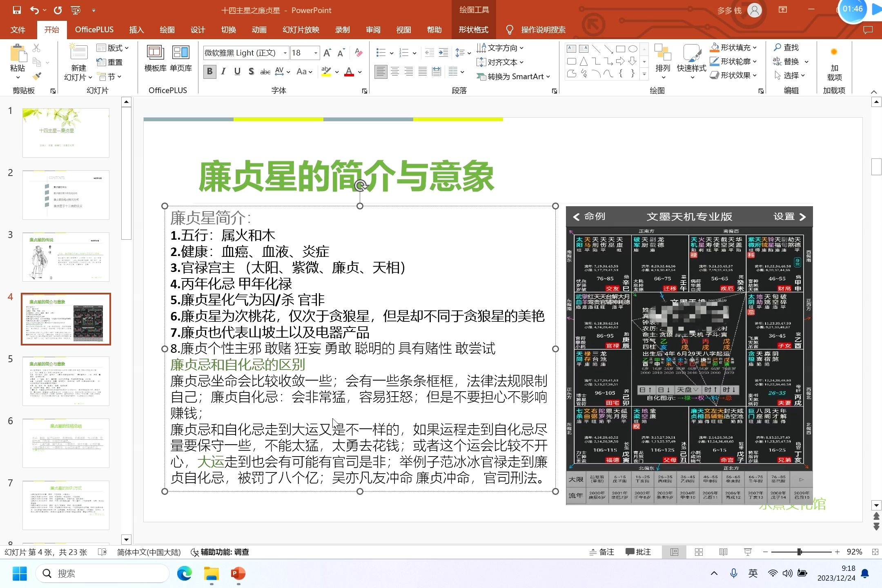Toggle Strikethrough formatting
882x588 pixels.
pos(265,72)
